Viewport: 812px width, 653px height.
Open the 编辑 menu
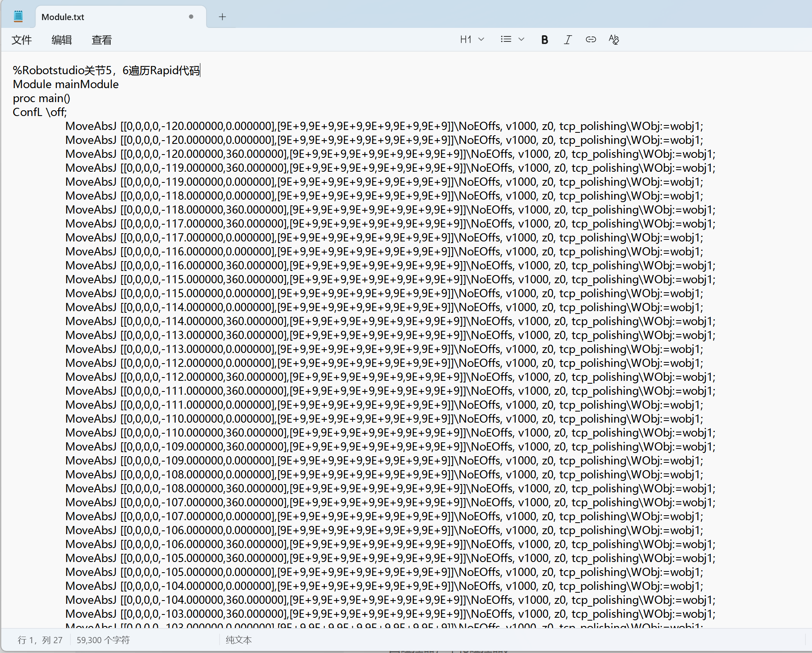pos(61,40)
